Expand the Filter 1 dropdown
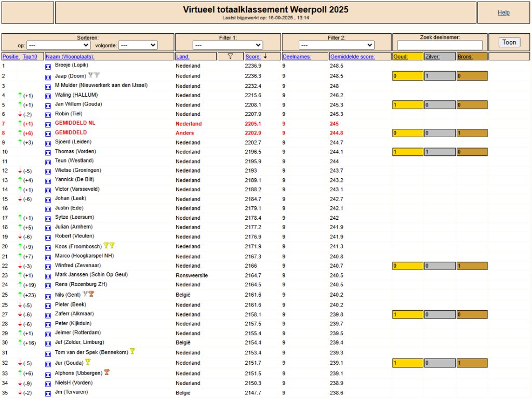The height and width of the screenshot is (398, 532). [228, 45]
